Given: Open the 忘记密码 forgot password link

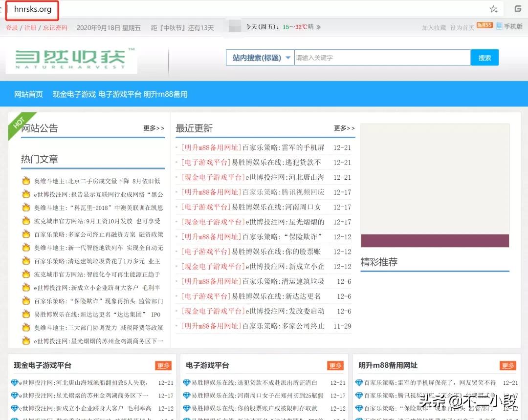Looking at the screenshot, I should [55, 28].
